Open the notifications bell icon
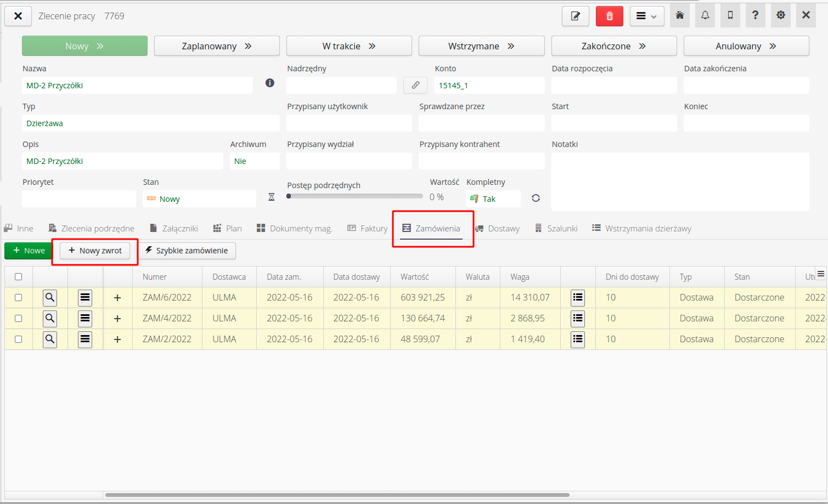This screenshot has height=504, width=828. coord(705,15)
